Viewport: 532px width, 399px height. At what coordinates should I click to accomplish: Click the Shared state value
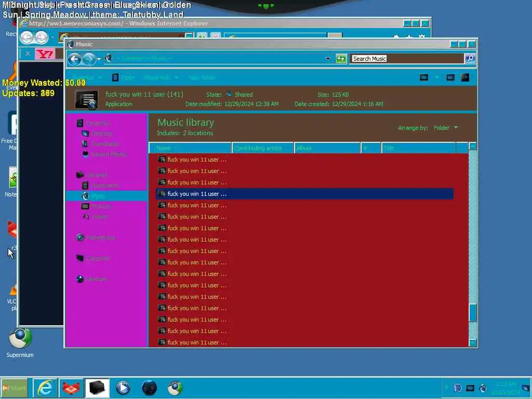pyautogui.click(x=244, y=95)
